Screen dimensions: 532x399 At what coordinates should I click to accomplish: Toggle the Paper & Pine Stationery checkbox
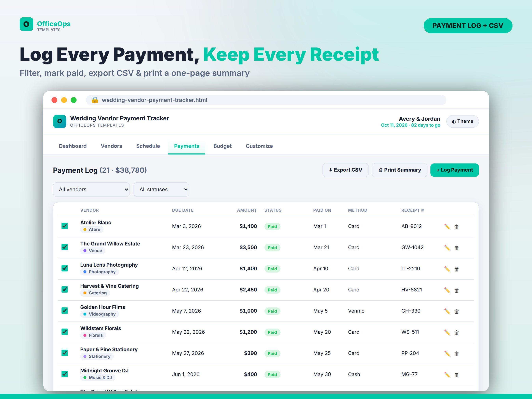65,353
